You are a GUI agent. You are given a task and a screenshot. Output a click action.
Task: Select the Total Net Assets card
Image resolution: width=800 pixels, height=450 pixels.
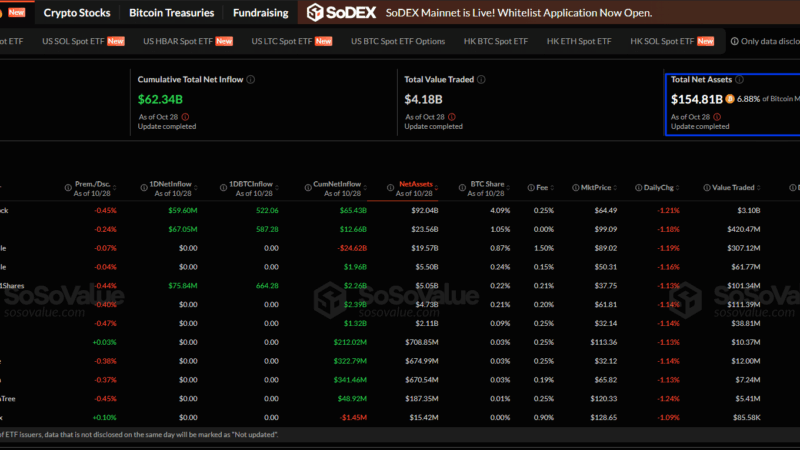733,104
